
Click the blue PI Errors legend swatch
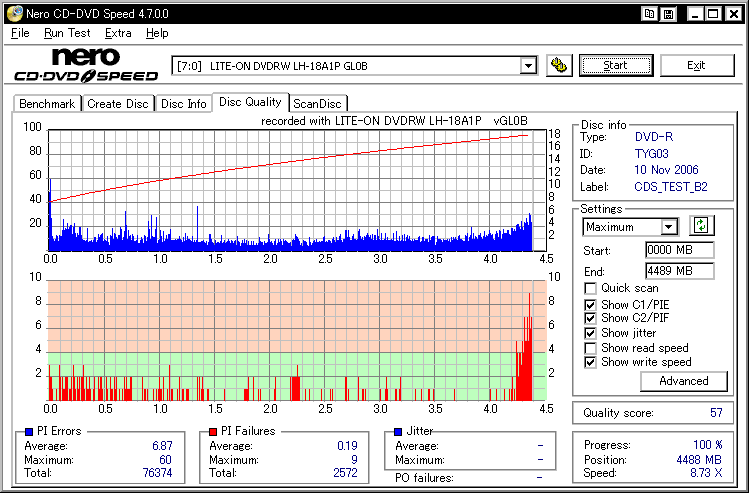click(x=29, y=432)
